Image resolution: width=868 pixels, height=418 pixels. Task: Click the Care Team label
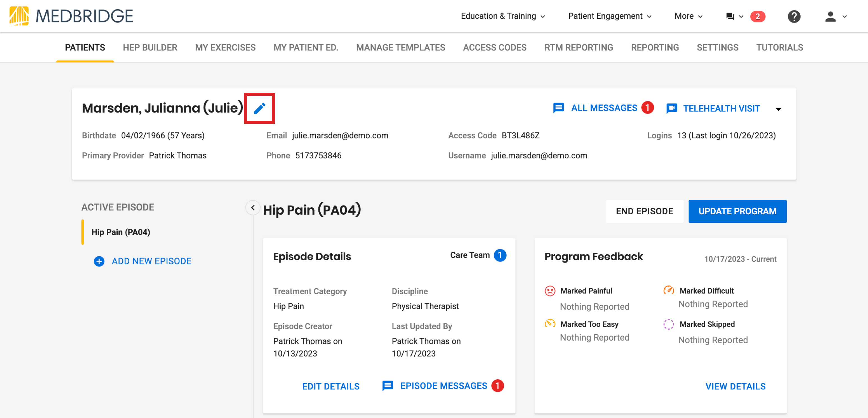point(470,255)
